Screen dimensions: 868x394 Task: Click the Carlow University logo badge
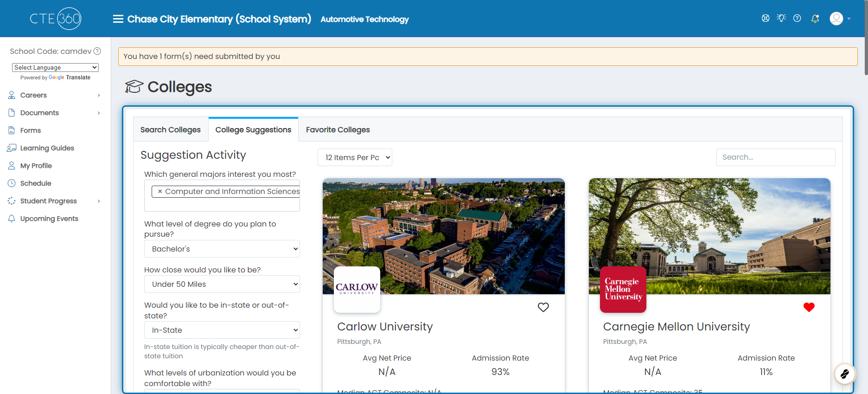click(357, 289)
